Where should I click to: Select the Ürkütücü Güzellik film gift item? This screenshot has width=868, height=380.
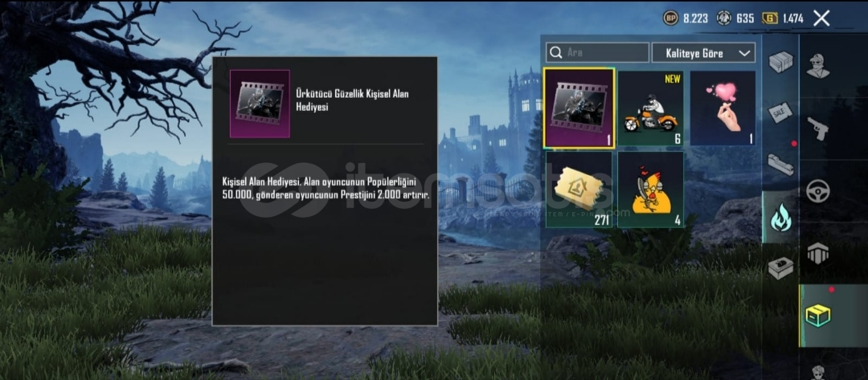579,108
